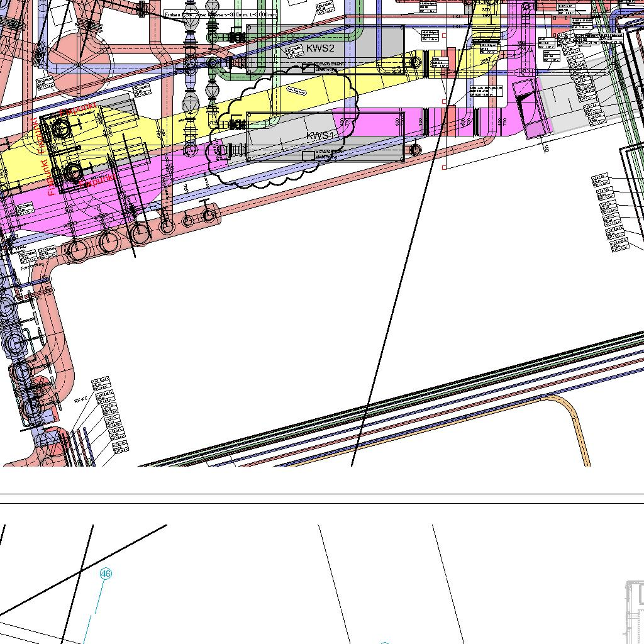Select the circular fitting right of KWS2
Screen dimensions: 644x644
[415, 62]
